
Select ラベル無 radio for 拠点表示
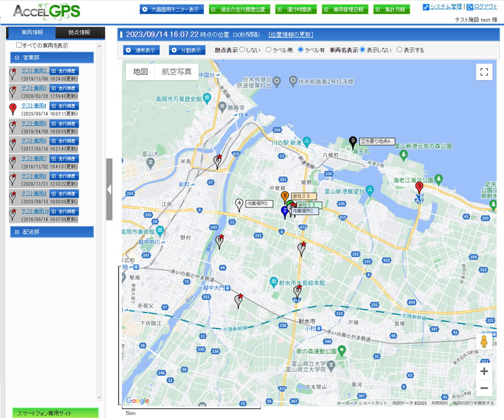tap(268, 50)
